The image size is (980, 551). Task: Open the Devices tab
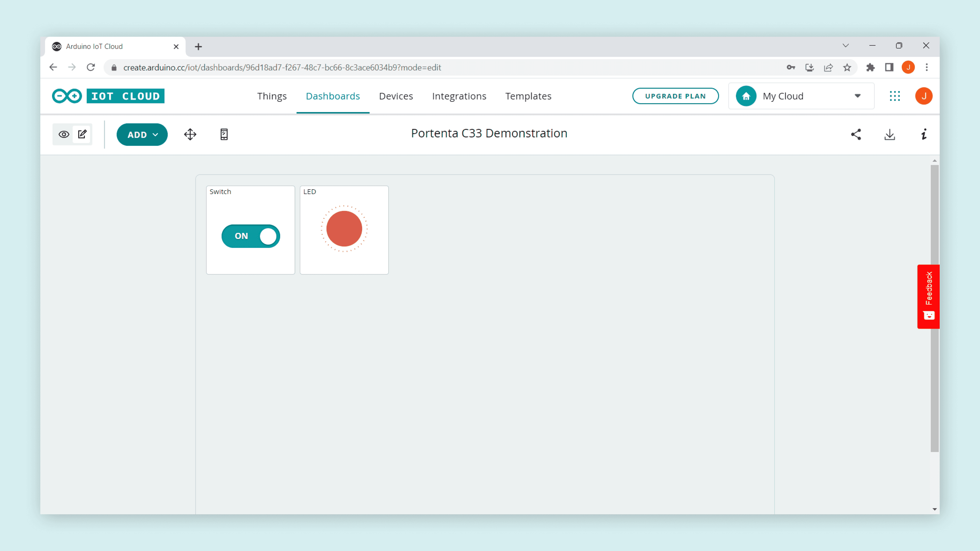tap(396, 96)
